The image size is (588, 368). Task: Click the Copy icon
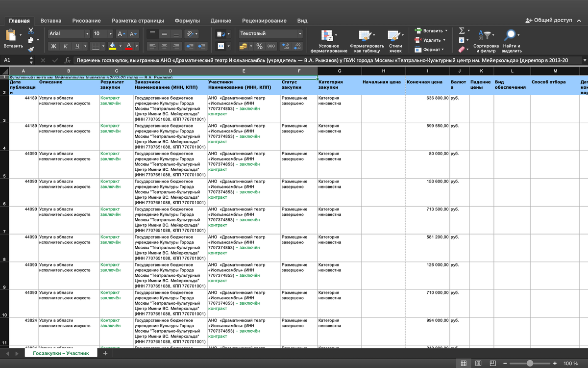(30, 40)
